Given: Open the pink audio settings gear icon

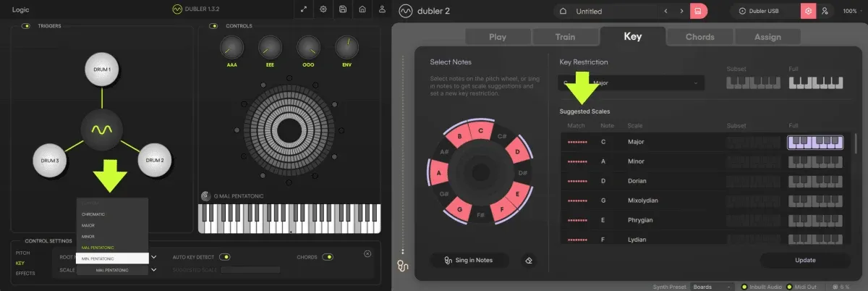Looking at the screenshot, I should (x=808, y=12).
